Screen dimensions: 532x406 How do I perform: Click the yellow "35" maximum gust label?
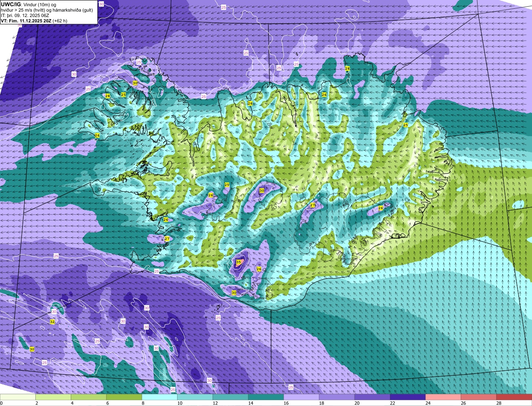(x=239, y=262)
